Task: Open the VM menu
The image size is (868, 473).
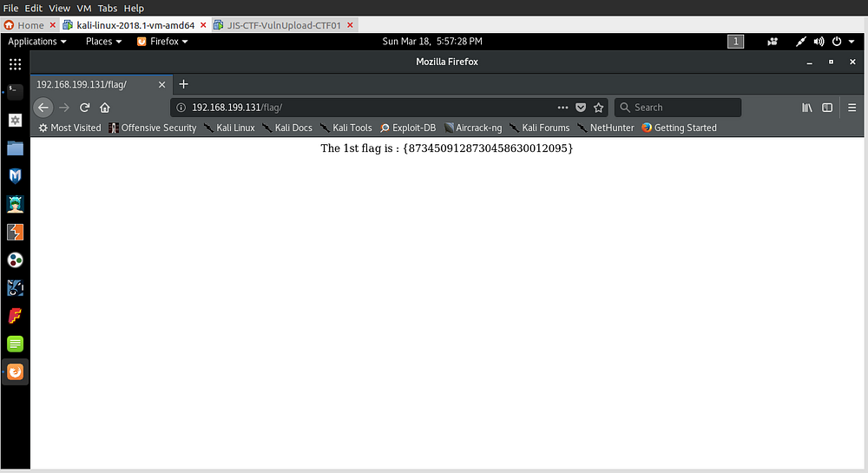Action: [x=84, y=8]
